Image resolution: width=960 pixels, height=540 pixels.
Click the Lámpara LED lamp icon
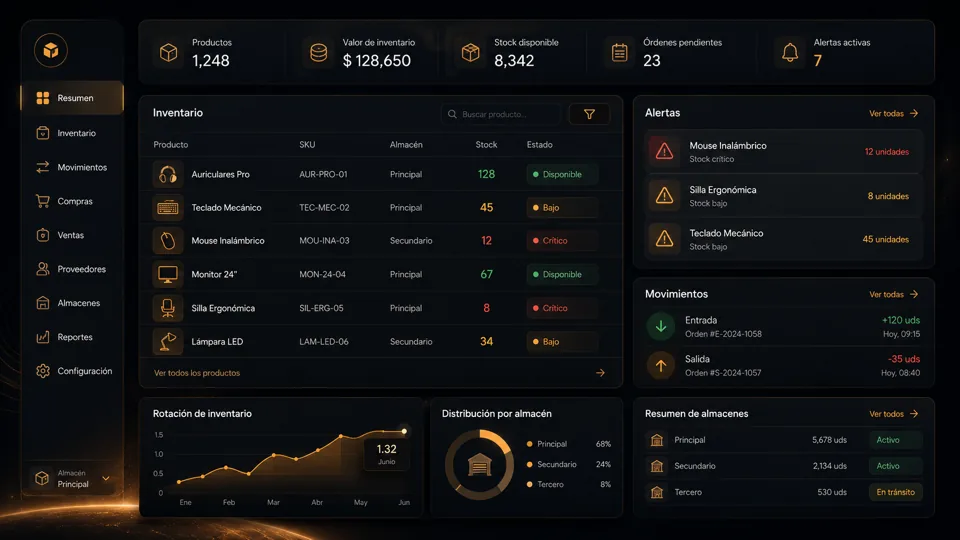168,342
